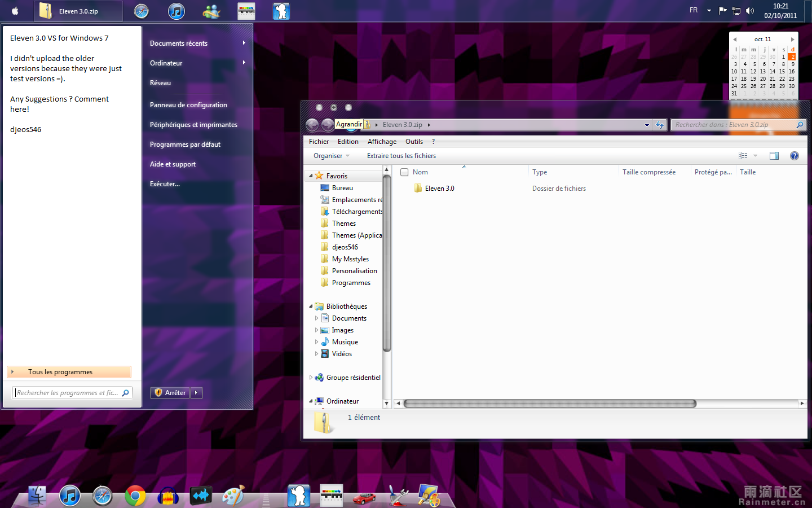
Task: Click the calendar next-month arrow
Action: click(x=792, y=40)
